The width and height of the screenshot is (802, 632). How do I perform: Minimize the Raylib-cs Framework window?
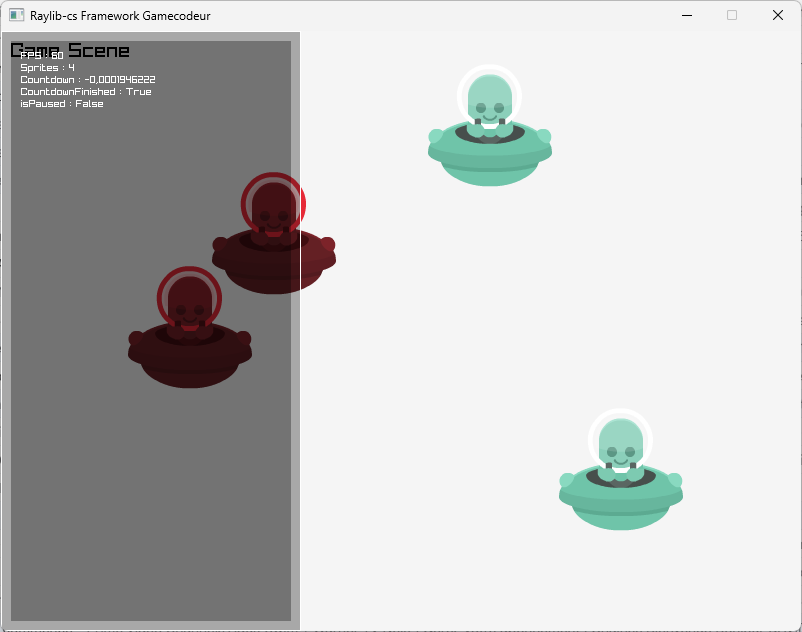687,16
